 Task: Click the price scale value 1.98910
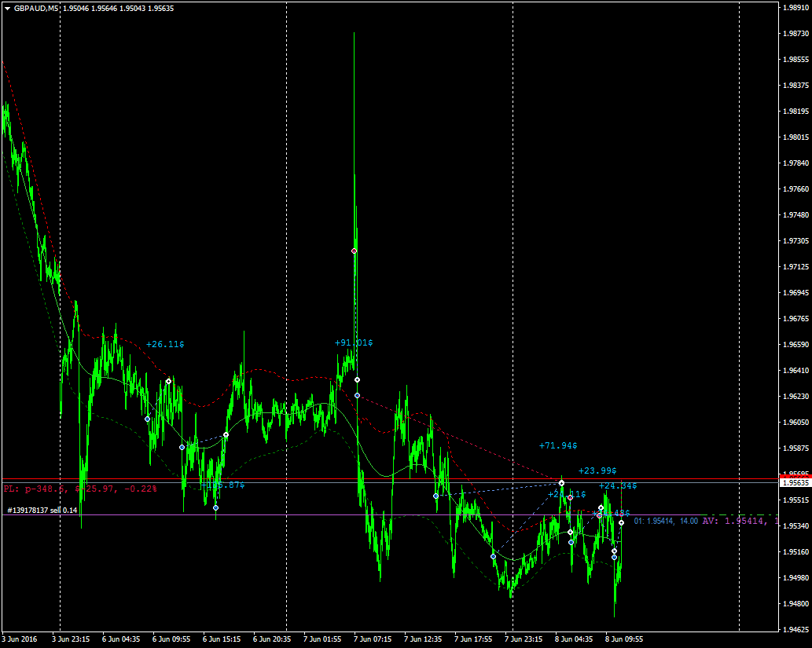pos(796,8)
